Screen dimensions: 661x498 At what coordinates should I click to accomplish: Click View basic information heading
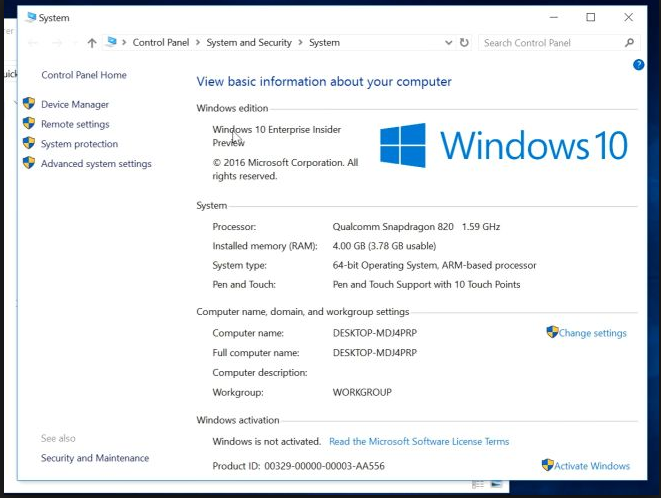pyautogui.click(x=324, y=81)
